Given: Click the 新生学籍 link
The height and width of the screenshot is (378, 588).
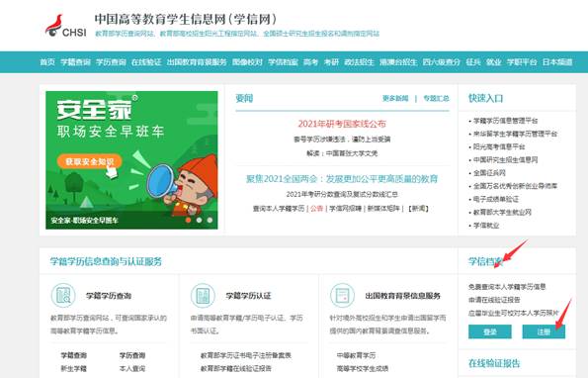Looking at the screenshot, I should tap(74, 369).
